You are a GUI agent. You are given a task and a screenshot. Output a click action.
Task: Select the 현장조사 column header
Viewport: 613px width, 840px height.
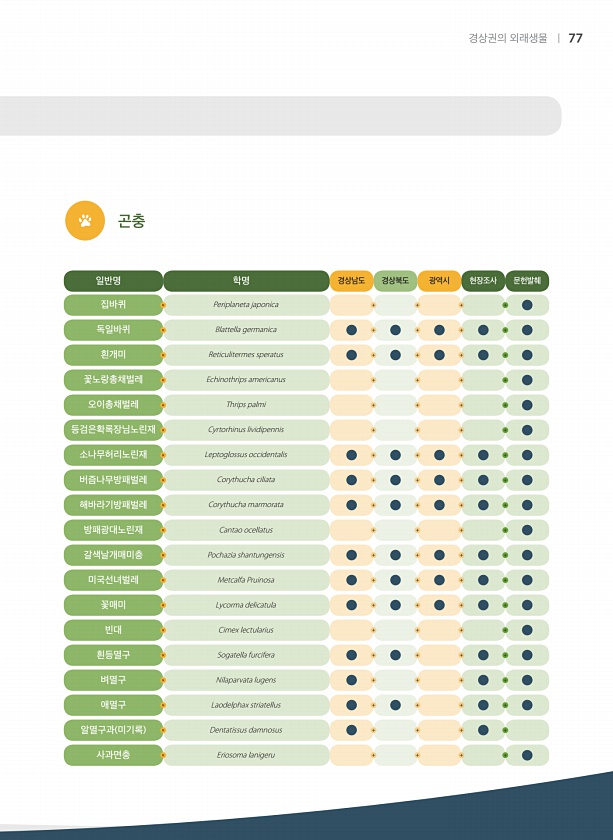483,281
